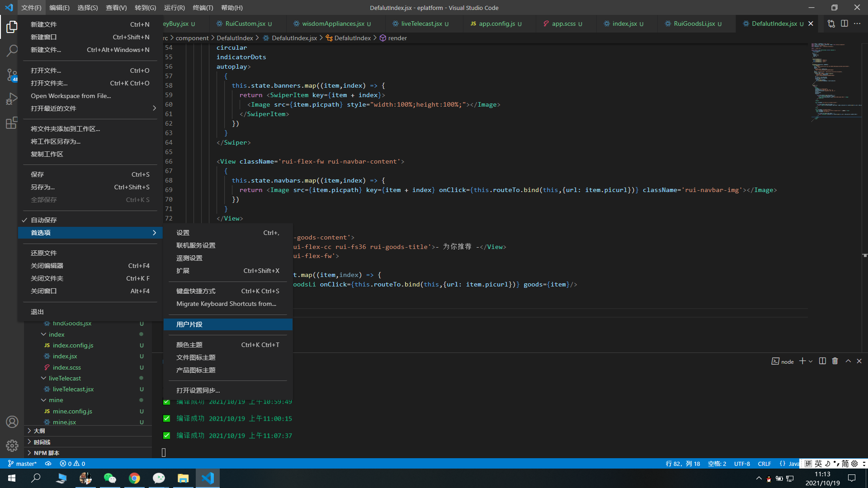868x488 pixels.
Task: Open the Source Control view showing 48 changes
Action: tap(12, 75)
